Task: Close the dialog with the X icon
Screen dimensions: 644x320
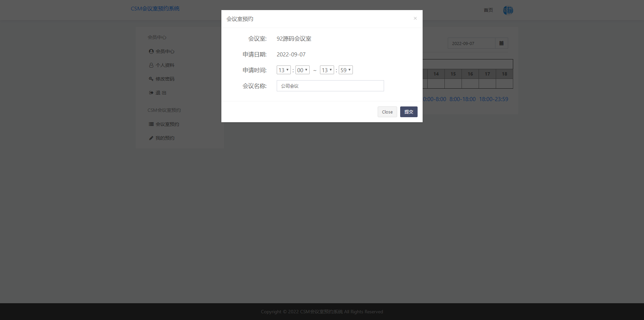Action: point(415,18)
